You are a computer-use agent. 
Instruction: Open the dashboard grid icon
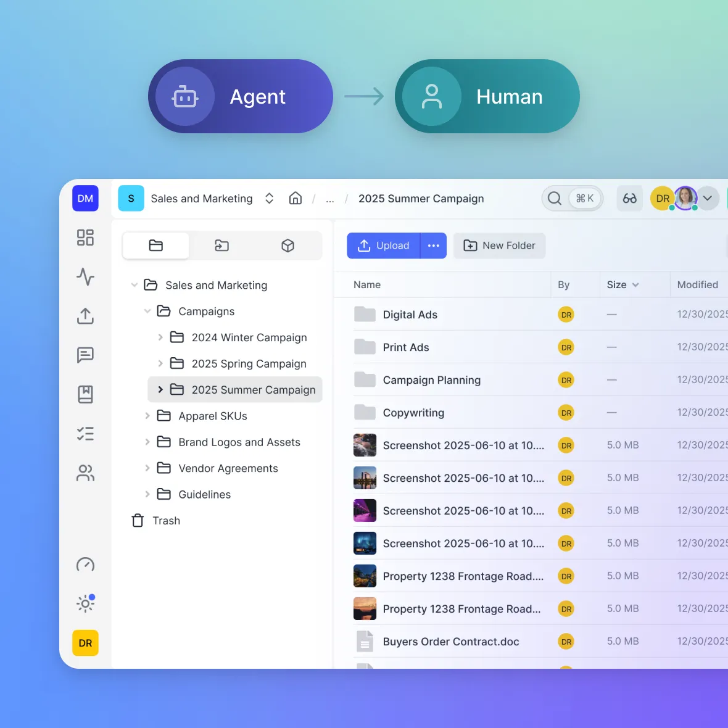click(x=85, y=238)
